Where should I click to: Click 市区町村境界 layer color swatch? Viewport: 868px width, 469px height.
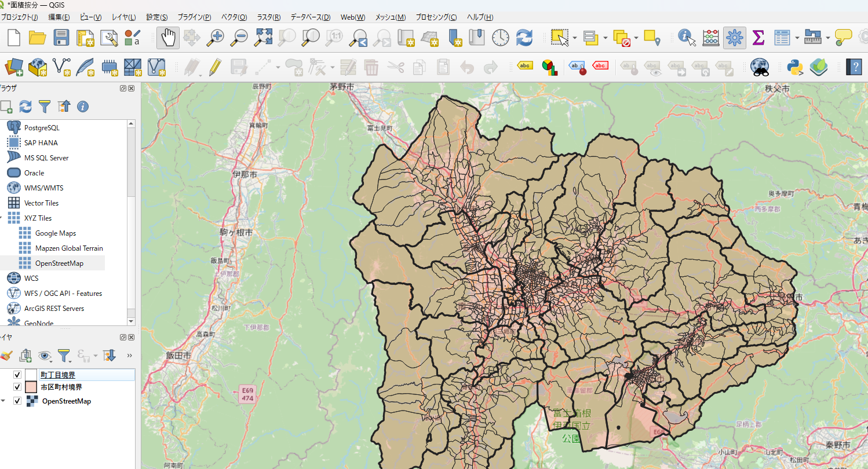pyautogui.click(x=31, y=387)
